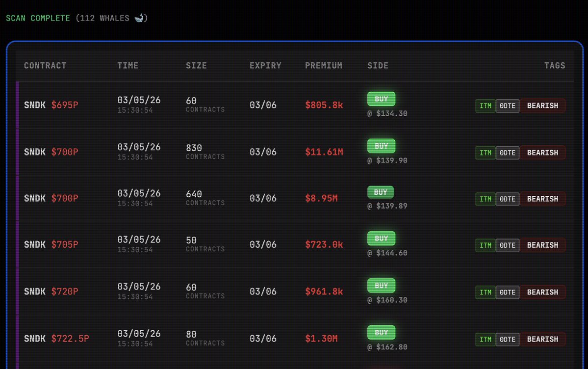Click the $723.0k premium value
The image size is (588, 369).
click(x=324, y=244)
